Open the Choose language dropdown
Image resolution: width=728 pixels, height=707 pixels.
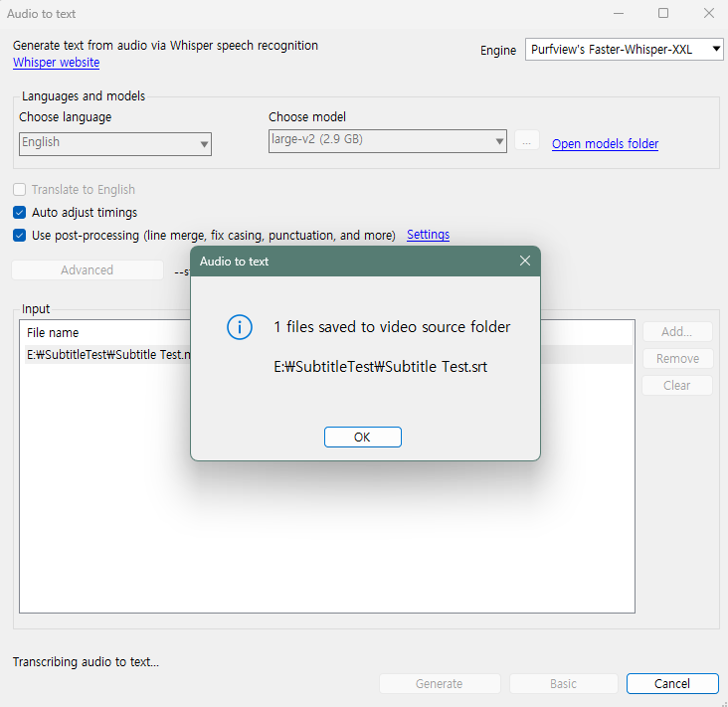tap(115, 142)
